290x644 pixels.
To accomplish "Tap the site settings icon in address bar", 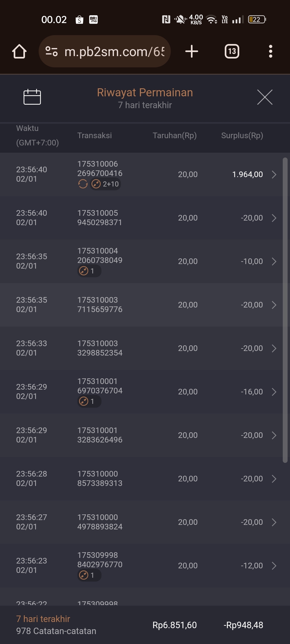I will pyautogui.click(x=51, y=51).
